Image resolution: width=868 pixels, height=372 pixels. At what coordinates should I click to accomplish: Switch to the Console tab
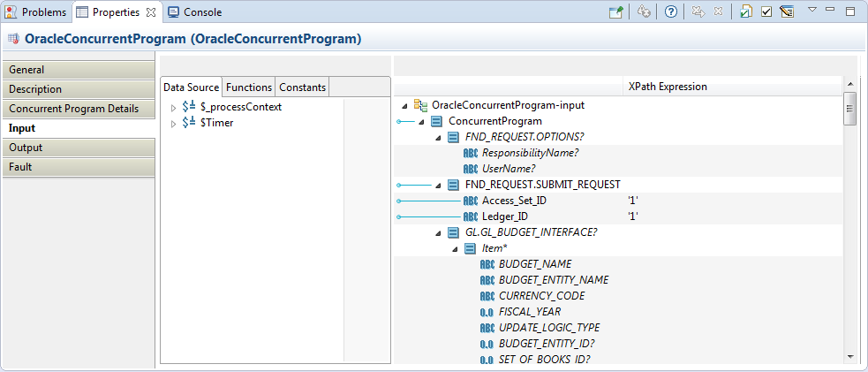point(194,11)
